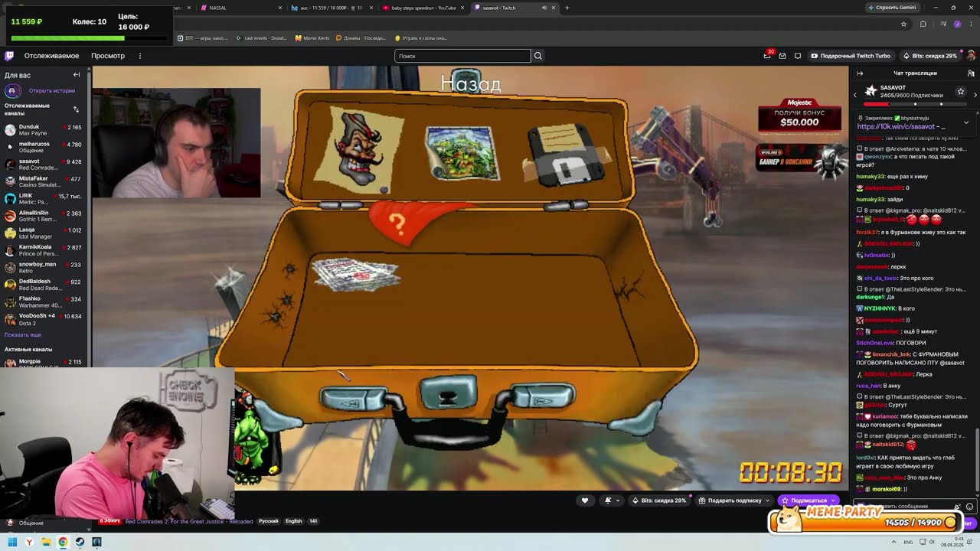Open the MistaFaker channel in sidebar

tap(44, 182)
